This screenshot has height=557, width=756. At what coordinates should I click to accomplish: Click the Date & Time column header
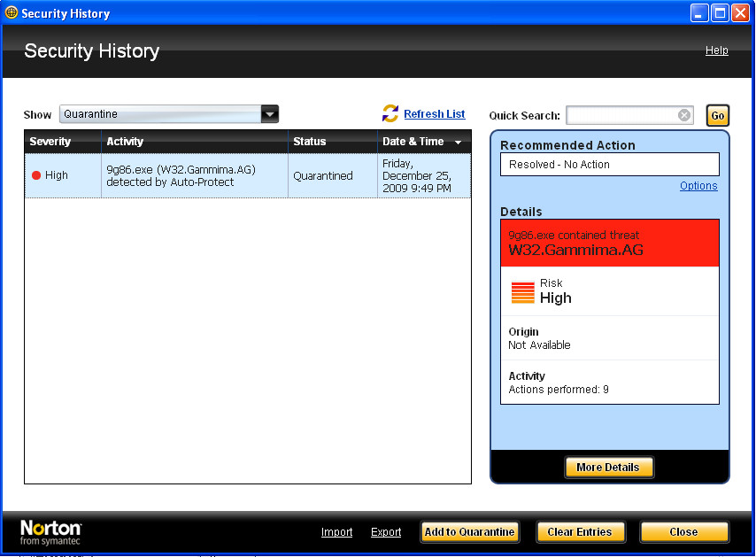click(x=424, y=142)
